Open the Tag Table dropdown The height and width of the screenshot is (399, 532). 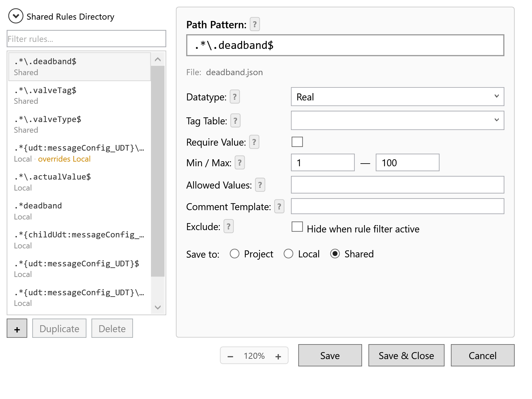coord(398,120)
